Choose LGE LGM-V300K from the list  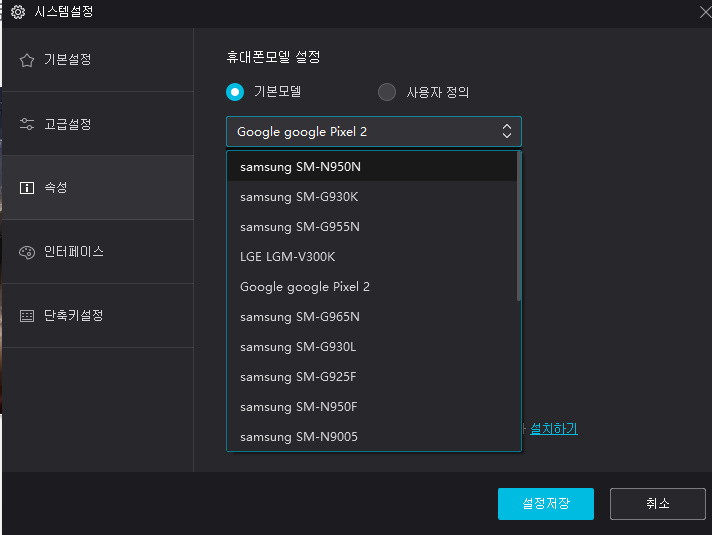pyautogui.click(x=371, y=257)
